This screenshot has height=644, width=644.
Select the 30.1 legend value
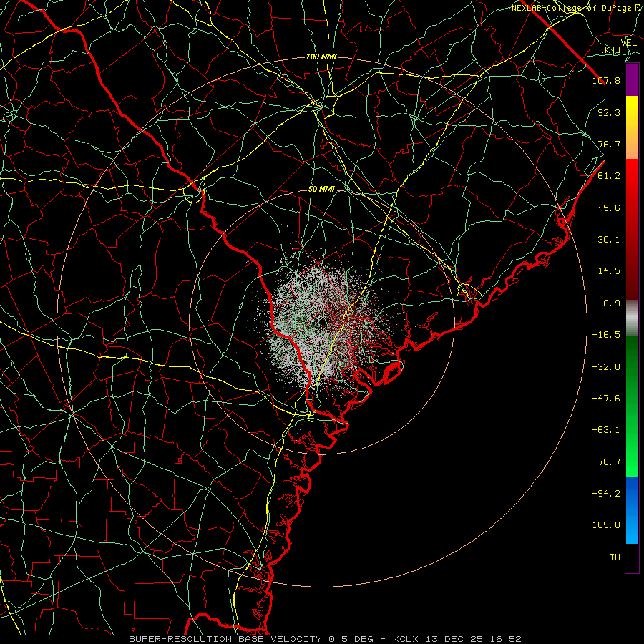click(x=609, y=240)
